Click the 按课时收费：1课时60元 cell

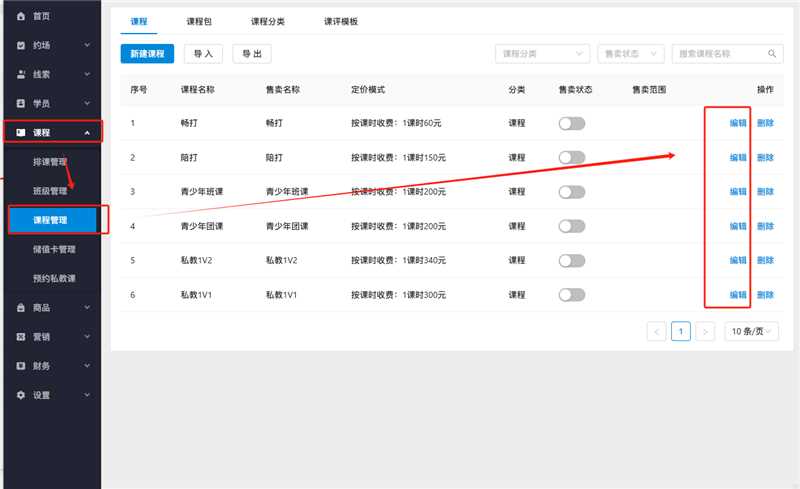(x=396, y=123)
